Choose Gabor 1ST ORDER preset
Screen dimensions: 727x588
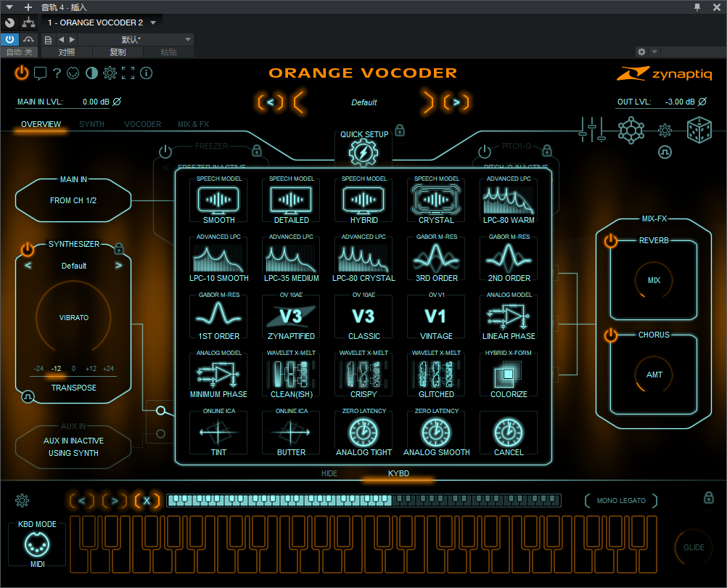point(218,317)
